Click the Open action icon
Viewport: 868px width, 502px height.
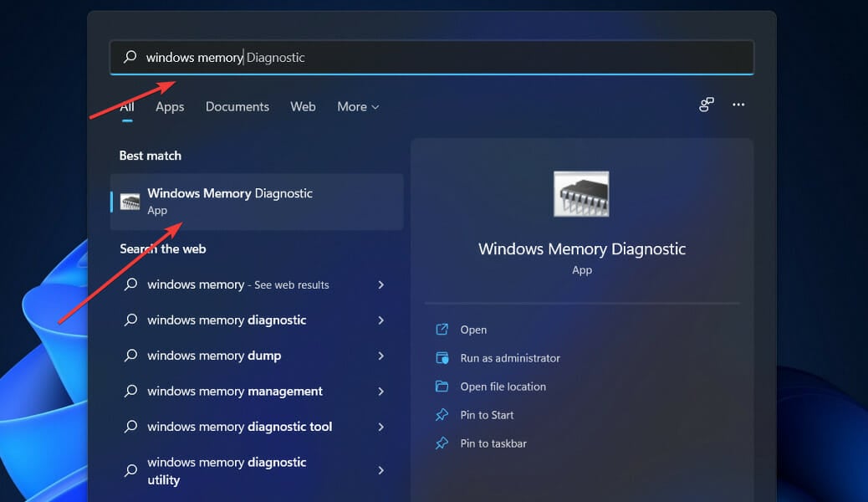coord(442,329)
